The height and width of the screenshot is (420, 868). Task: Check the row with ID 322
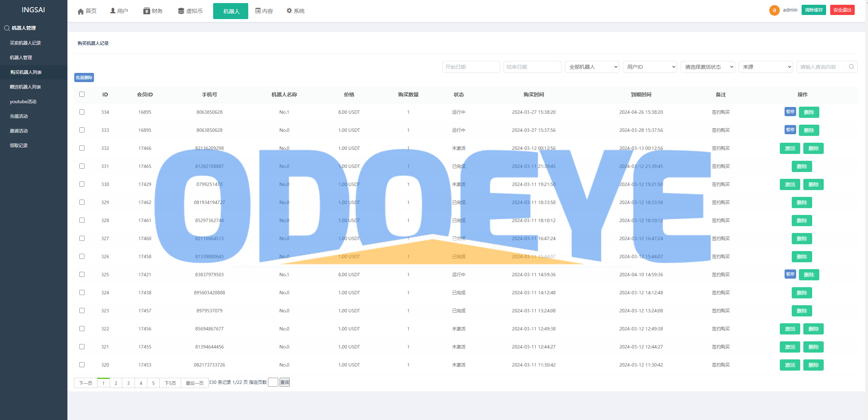82,329
